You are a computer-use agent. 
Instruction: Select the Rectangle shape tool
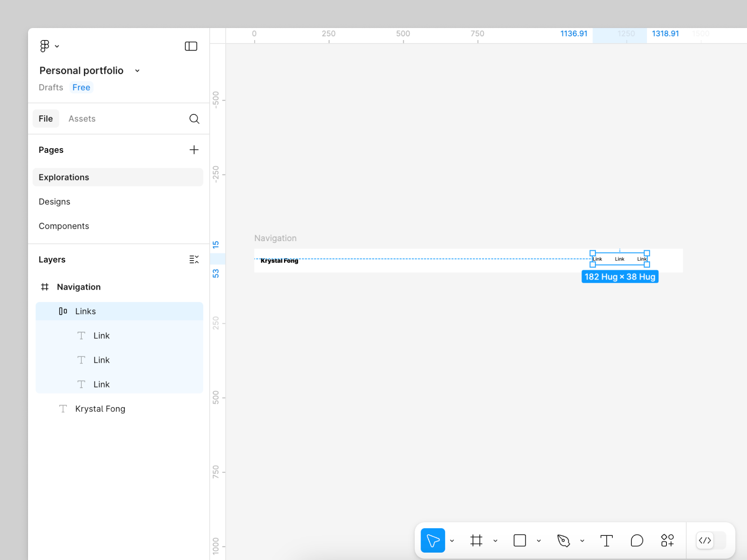pos(519,540)
